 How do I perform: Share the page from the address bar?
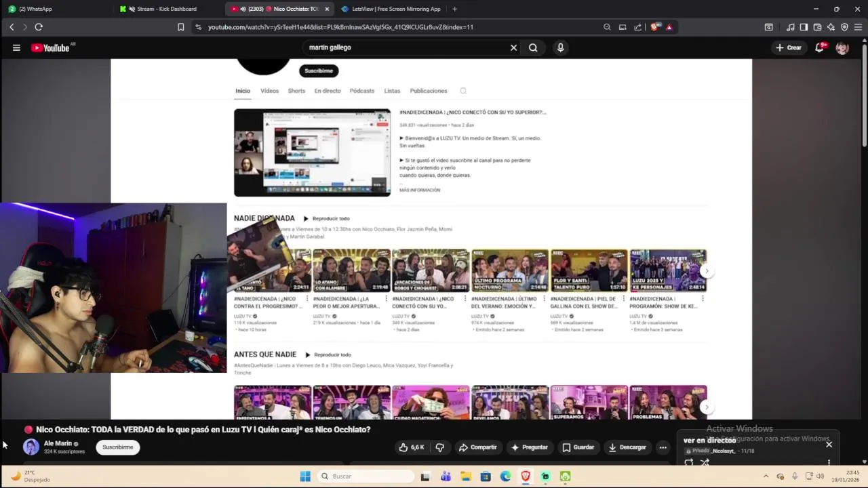638,27
